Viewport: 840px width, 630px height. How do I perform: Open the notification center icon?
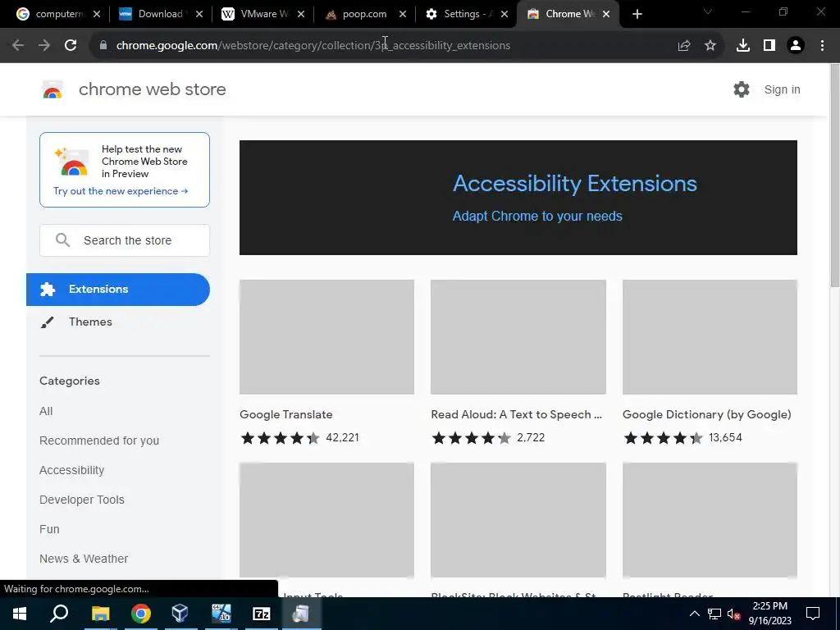pyautogui.click(x=813, y=614)
